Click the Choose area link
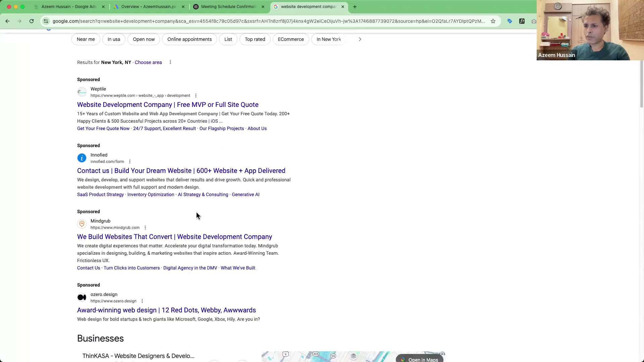 point(148,62)
